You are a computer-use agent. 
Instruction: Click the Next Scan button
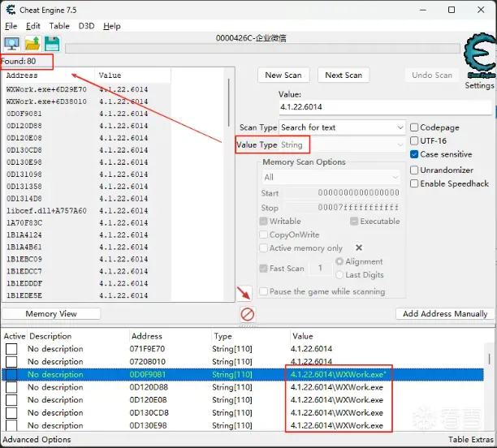[344, 75]
